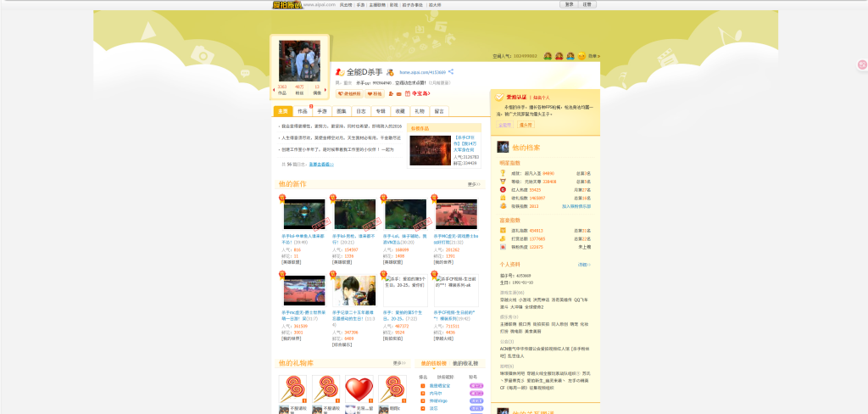Click the 登录 login button
This screenshot has height=414, width=868.
point(569,4)
